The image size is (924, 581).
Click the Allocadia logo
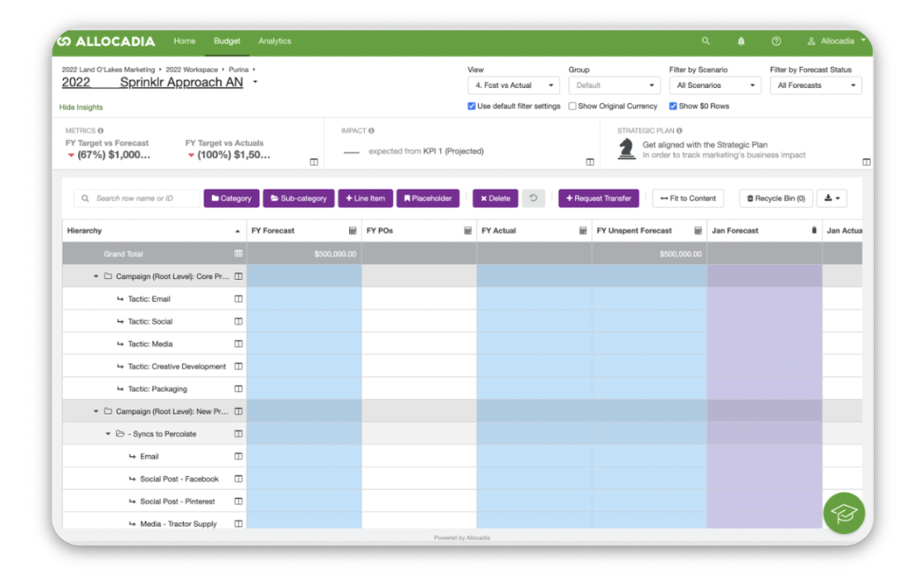106,41
